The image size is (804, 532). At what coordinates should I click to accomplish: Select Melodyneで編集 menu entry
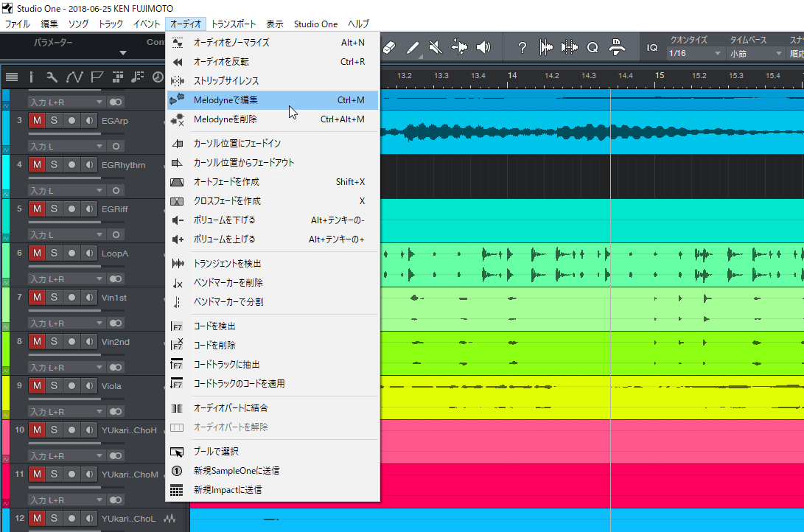click(x=272, y=100)
